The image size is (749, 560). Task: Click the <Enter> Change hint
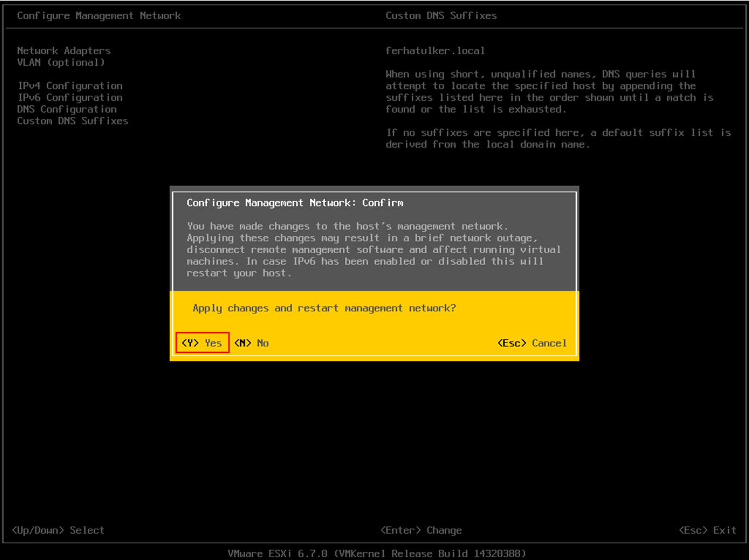point(421,530)
